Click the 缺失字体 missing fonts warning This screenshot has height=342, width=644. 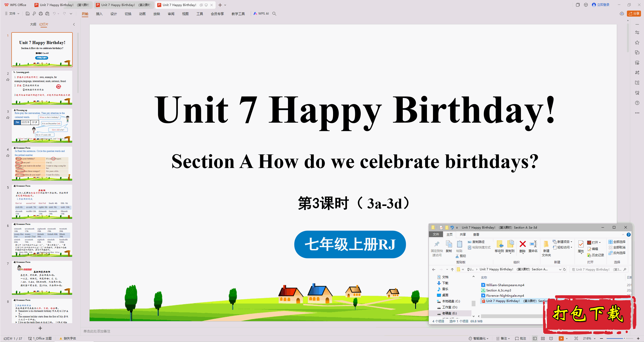click(68, 338)
